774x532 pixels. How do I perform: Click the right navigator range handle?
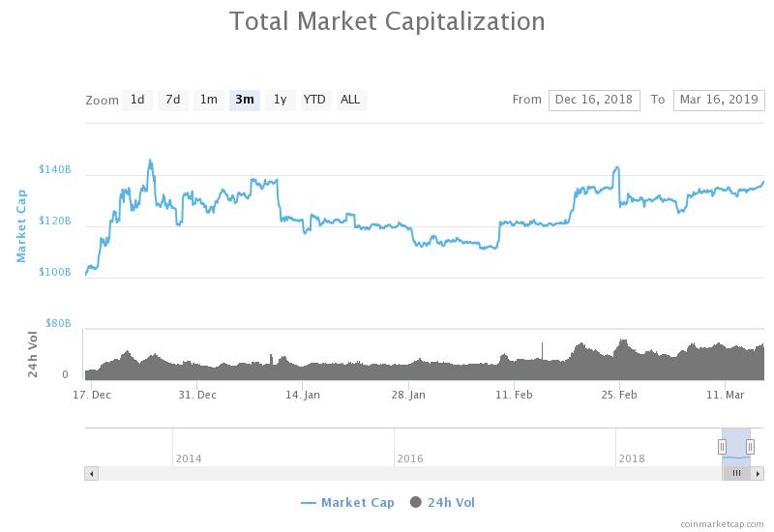coord(750,446)
